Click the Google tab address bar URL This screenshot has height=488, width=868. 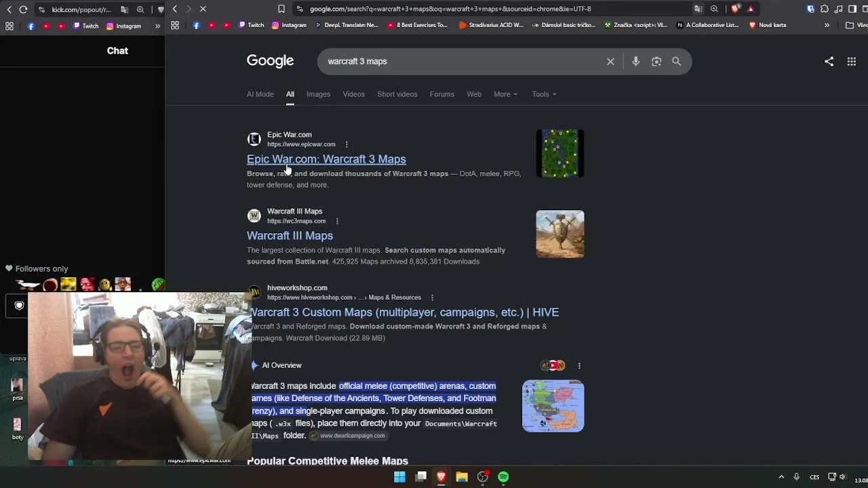pyautogui.click(x=451, y=9)
